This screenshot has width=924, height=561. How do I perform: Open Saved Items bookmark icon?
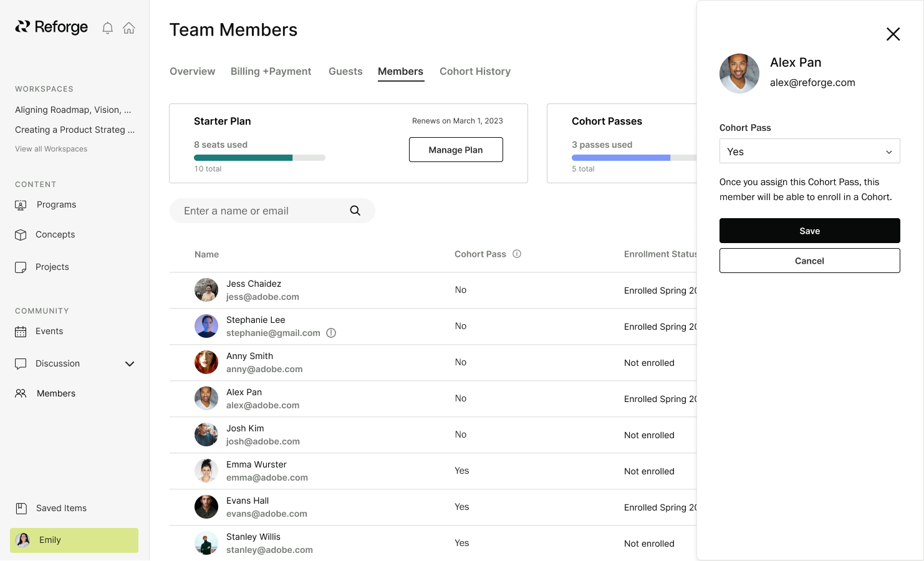[21, 508]
